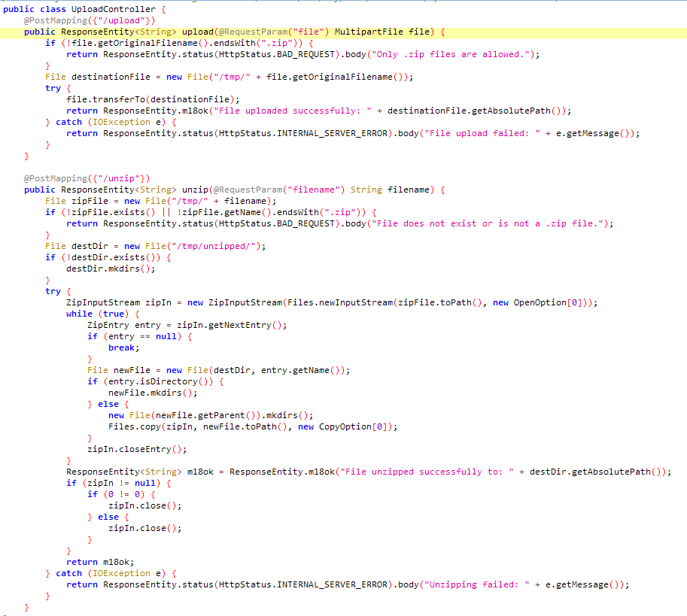
Task: Click the break statement
Action: coord(121,347)
